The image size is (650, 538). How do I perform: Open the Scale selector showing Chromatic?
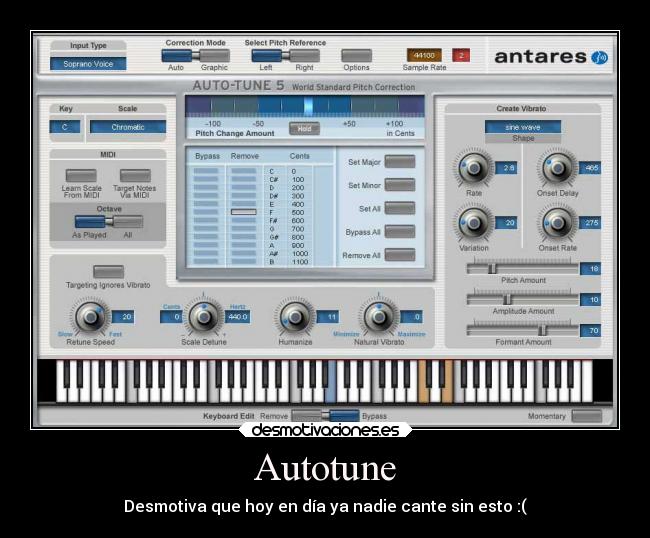pos(128,127)
